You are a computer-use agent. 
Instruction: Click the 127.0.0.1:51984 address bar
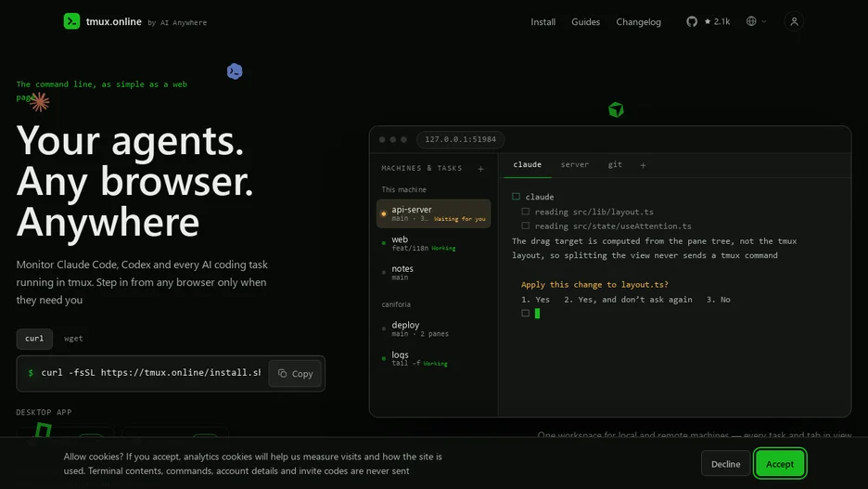pos(461,139)
